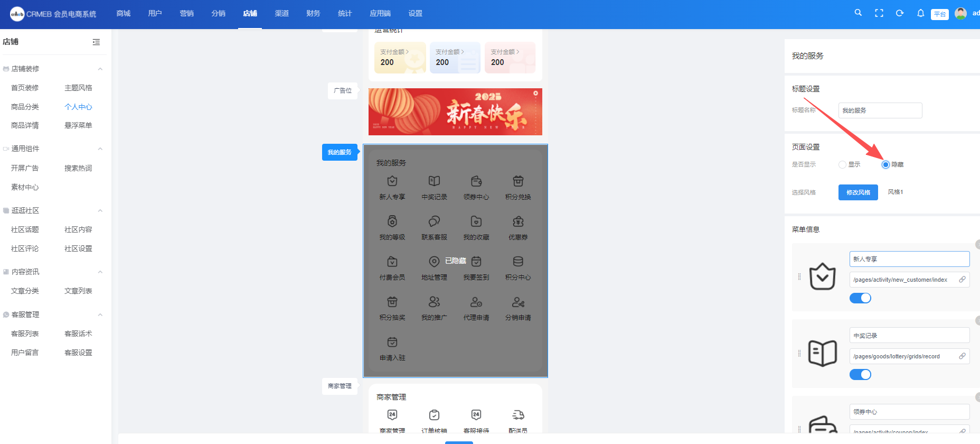
Task: Select the 显示 radio option
Action: [x=842, y=164]
